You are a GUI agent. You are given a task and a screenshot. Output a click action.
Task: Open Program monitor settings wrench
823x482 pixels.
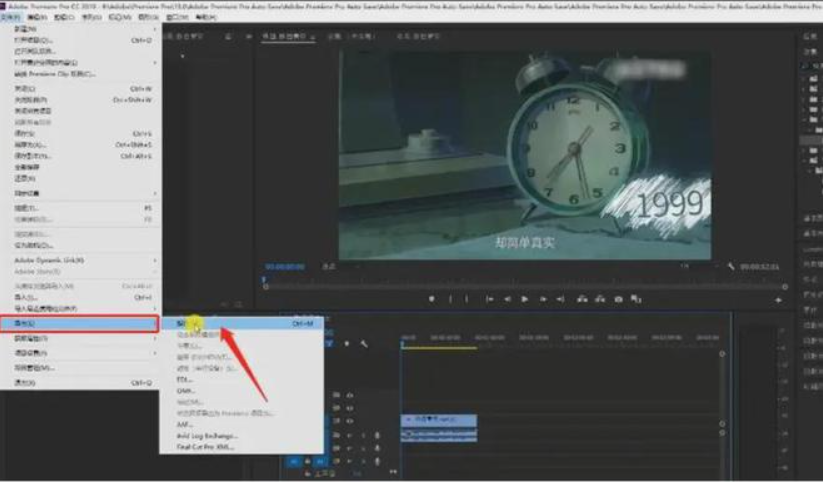tap(731, 267)
